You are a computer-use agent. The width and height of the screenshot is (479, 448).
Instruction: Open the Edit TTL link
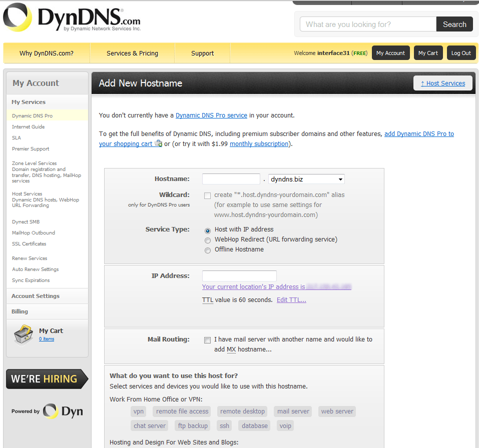[x=291, y=300]
